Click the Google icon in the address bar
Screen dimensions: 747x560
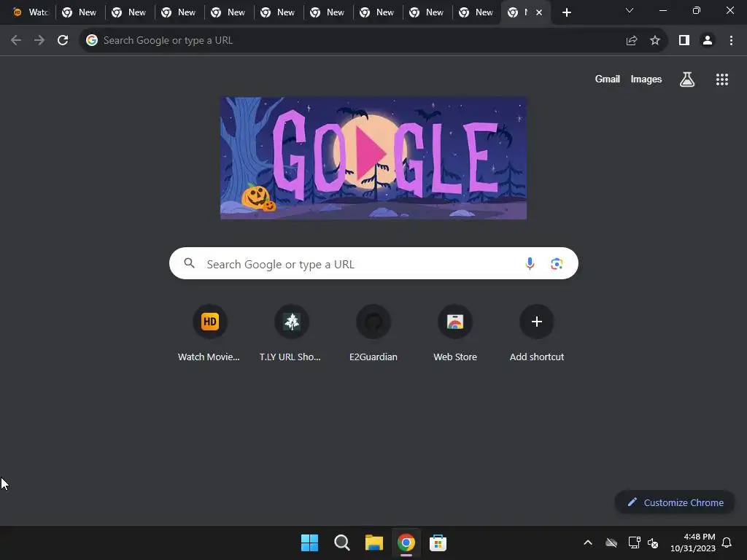click(x=92, y=41)
